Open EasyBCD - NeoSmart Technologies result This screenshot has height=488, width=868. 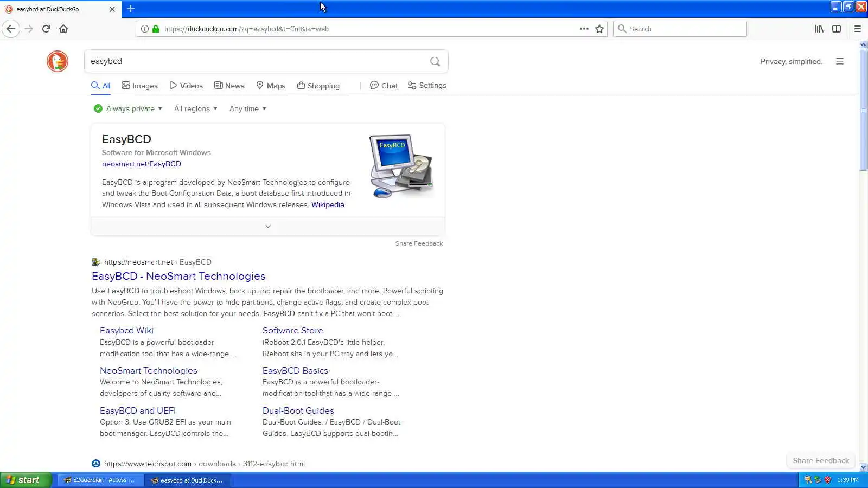[x=178, y=276]
